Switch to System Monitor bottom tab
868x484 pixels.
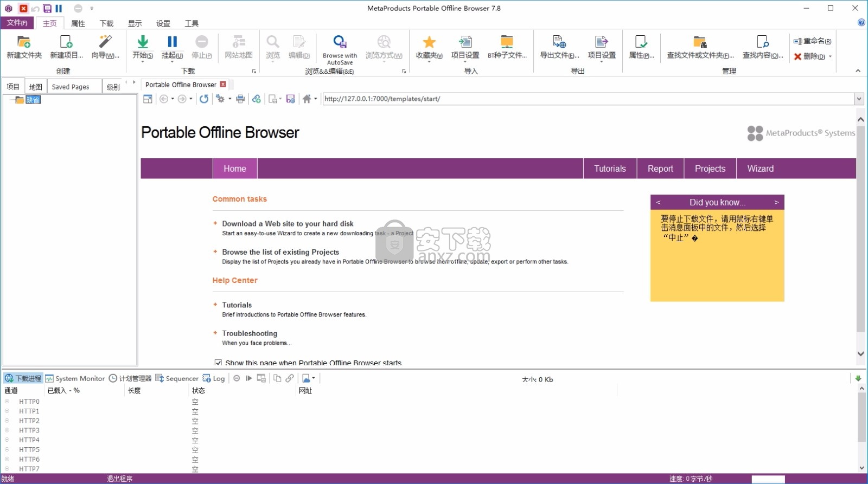tap(75, 378)
